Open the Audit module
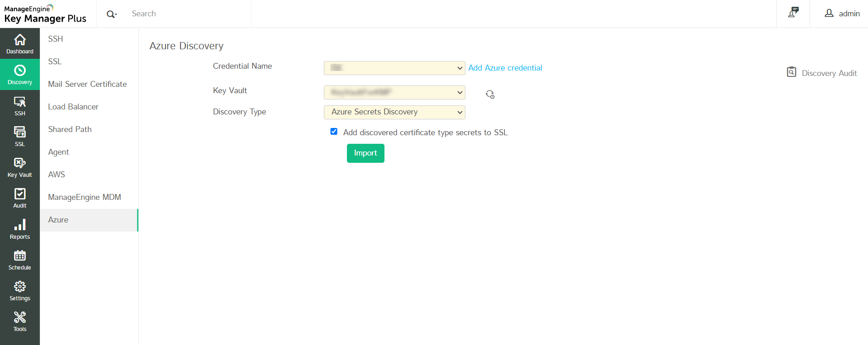 click(20, 198)
